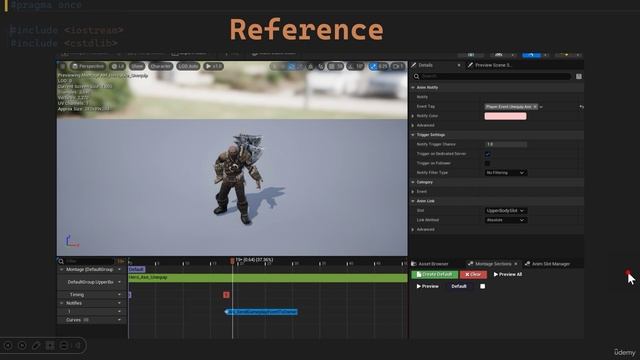
Task: Switch to the Details tab
Action: point(425,65)
